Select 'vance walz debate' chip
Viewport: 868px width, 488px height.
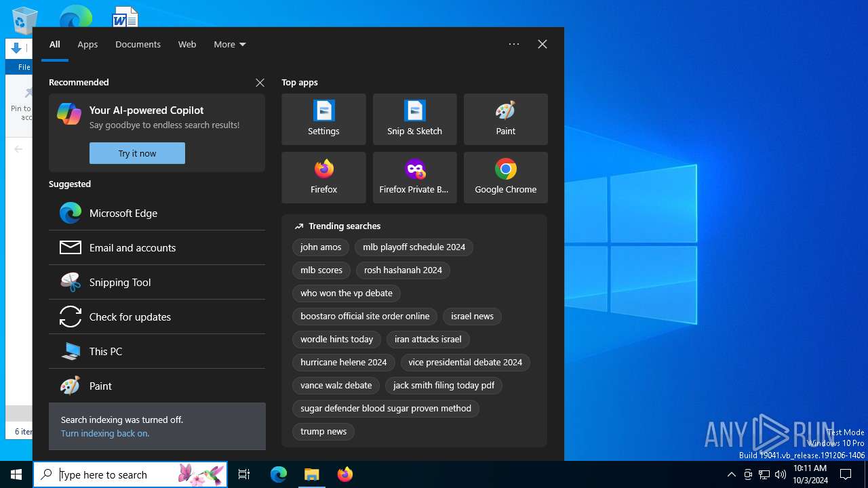(336, 386)
